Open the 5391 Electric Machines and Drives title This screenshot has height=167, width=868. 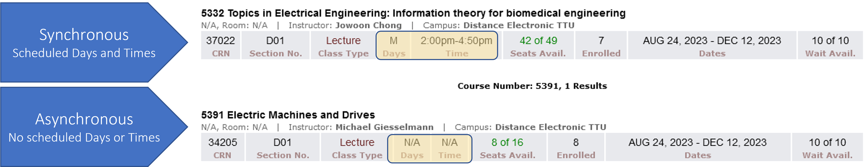pos(288,115)
